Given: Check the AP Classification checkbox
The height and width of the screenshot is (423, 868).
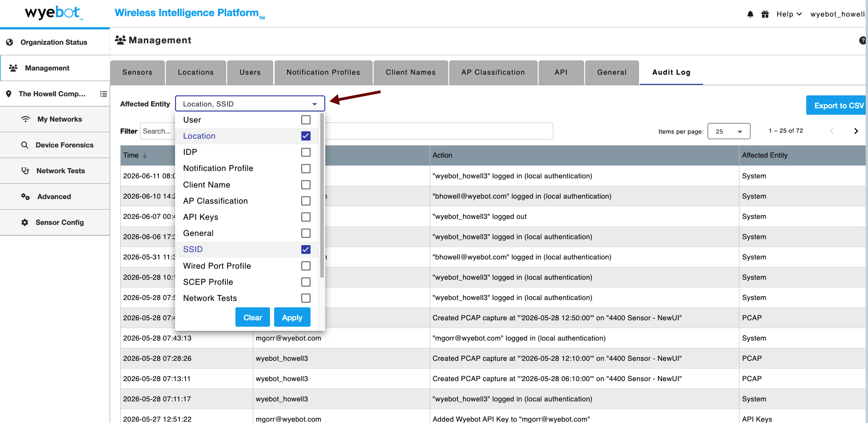Looking at the screenshot, I should click(x=306, y=201).
